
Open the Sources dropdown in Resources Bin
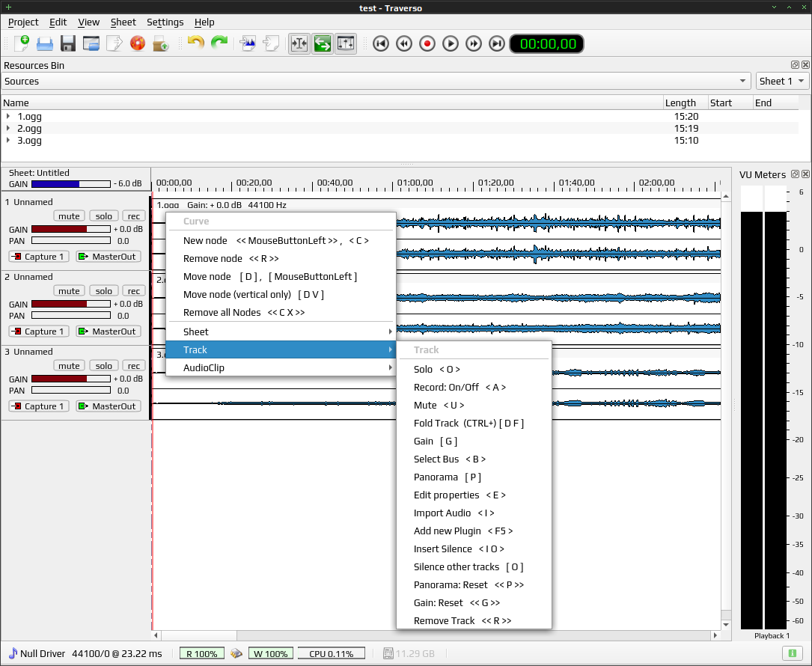pos(376,82)
